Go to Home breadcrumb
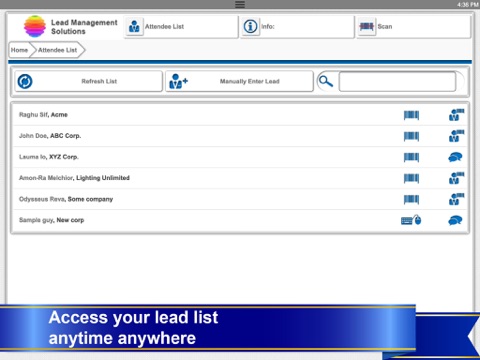 [x=19, y=50]
